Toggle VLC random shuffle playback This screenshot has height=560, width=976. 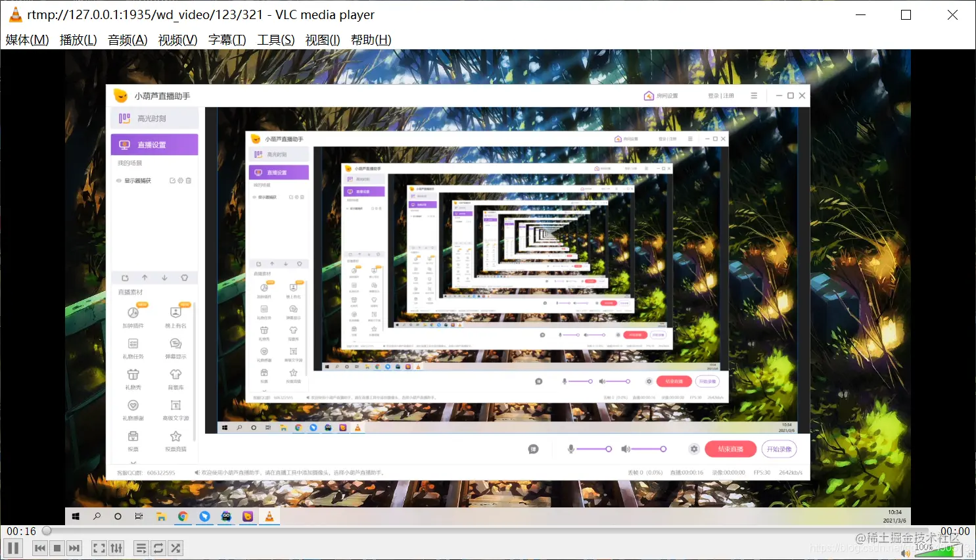(x=175, y=548)
